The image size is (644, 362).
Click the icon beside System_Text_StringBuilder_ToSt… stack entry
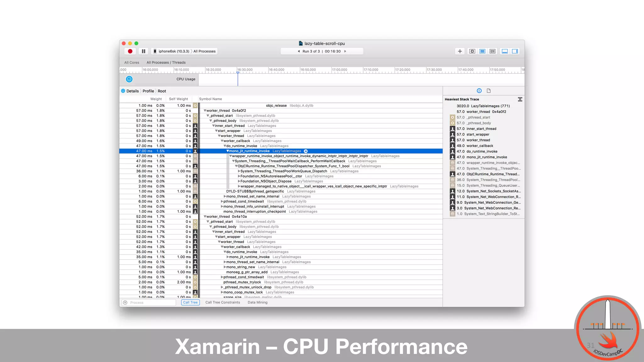[452, 214]
